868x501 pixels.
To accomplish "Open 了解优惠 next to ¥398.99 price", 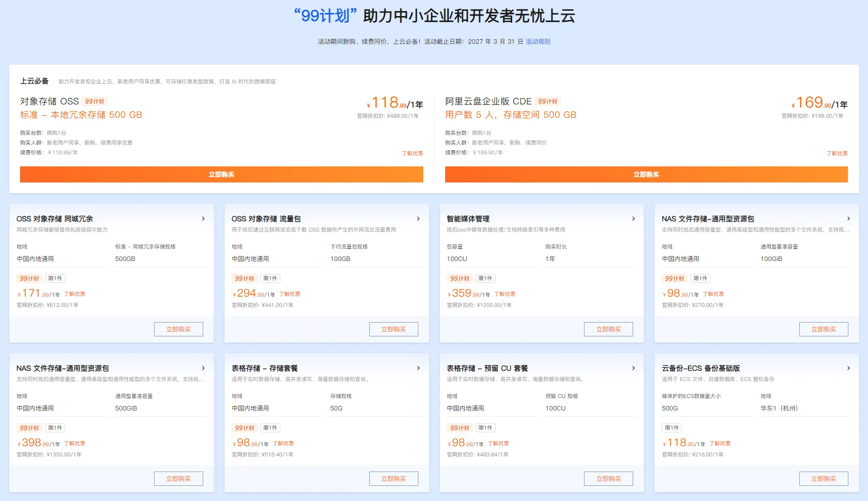I will pos(75,443).
